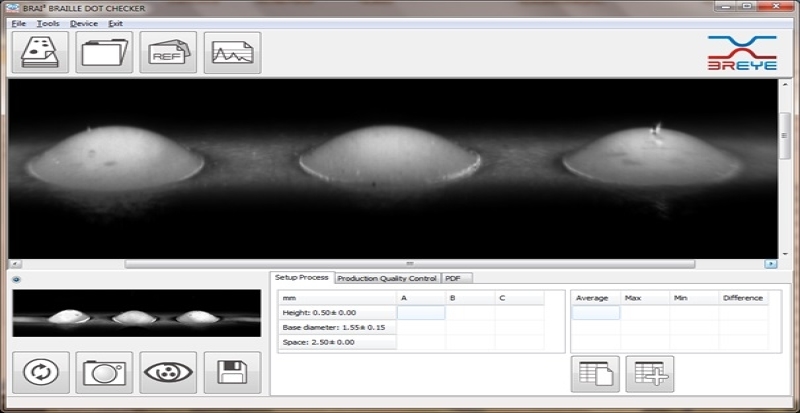Open the Tools menu
The image size is (800, 413).
tap(48, 23)
